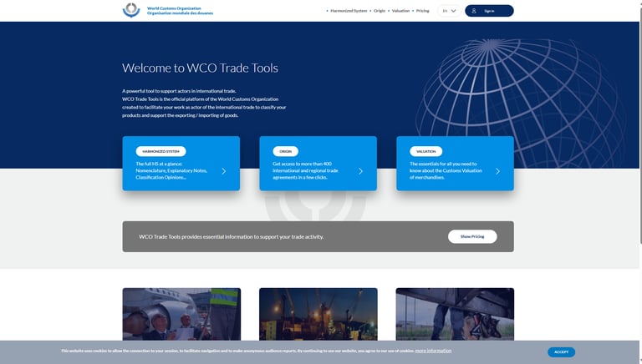Viewport: 642px width, 364px height.
Task: Click the arrow on the Harmonized System card
Action: point(223,171)
